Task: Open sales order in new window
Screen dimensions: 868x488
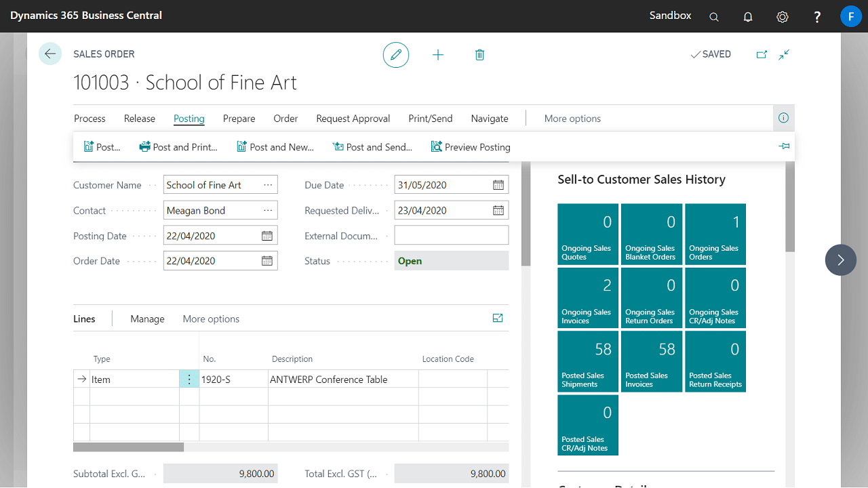Action: pyautogui.click(x=762, y=55)
